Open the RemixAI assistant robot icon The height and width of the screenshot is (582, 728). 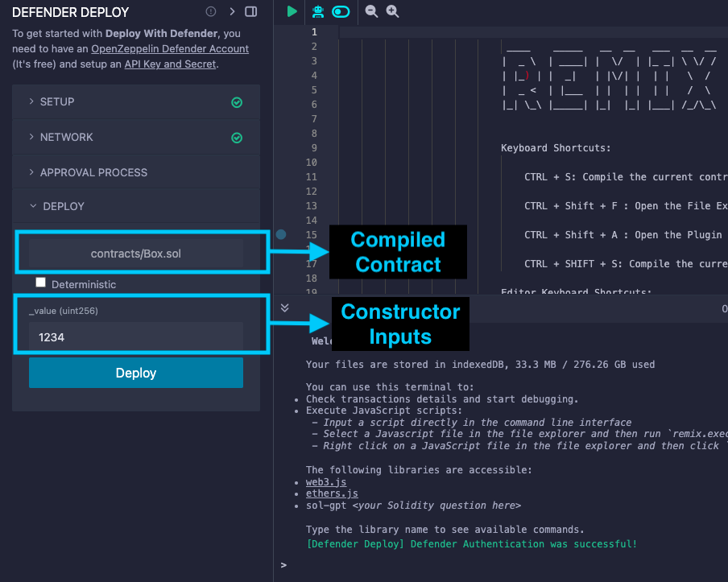318,11
